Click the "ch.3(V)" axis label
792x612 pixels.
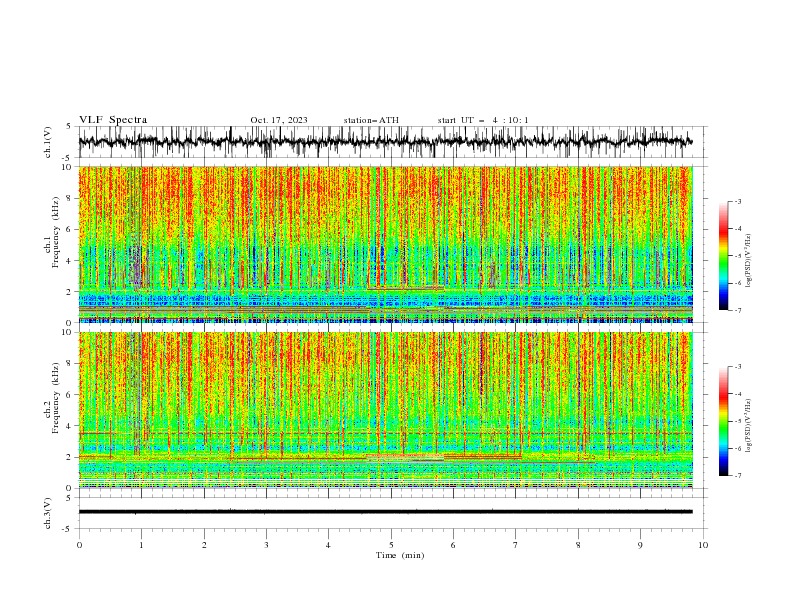[x=48, y=513]
